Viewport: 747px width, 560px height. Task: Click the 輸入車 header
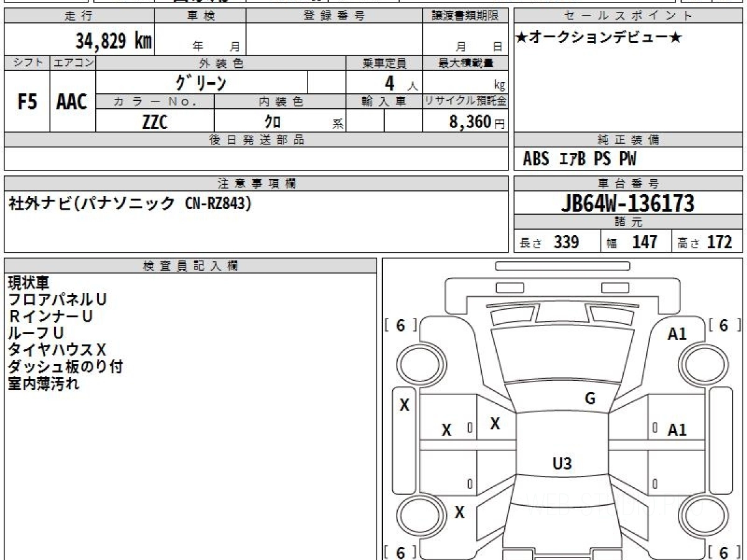pos(384,101)
